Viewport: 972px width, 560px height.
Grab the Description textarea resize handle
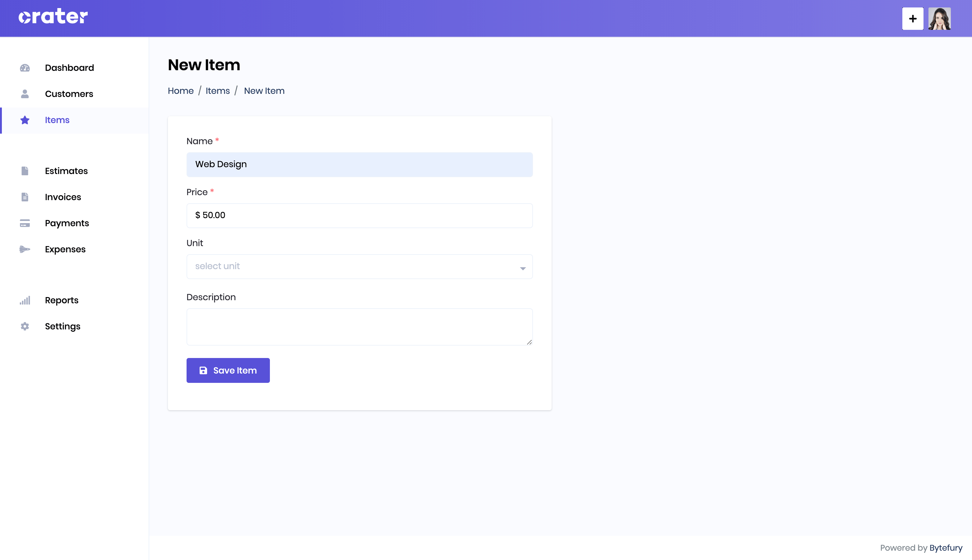coord(530,342)
